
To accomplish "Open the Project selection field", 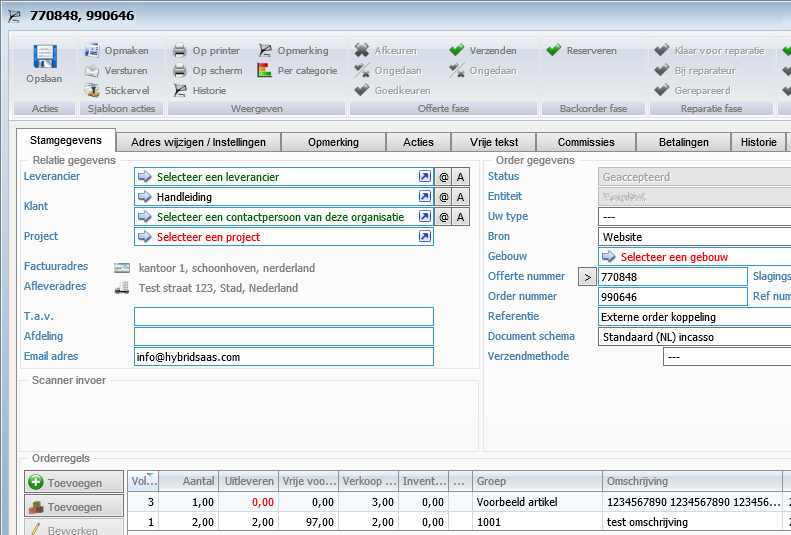I will click(x=275, y=237).
